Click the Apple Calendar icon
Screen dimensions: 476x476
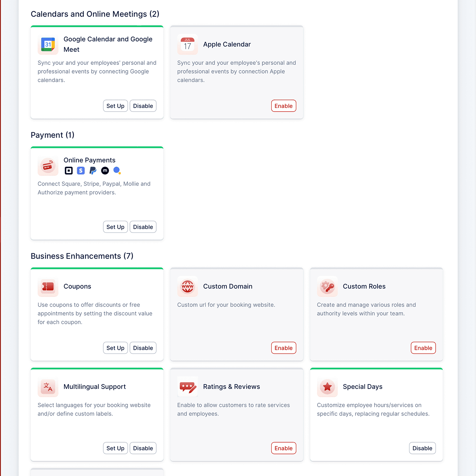click(x=187, y=44)
